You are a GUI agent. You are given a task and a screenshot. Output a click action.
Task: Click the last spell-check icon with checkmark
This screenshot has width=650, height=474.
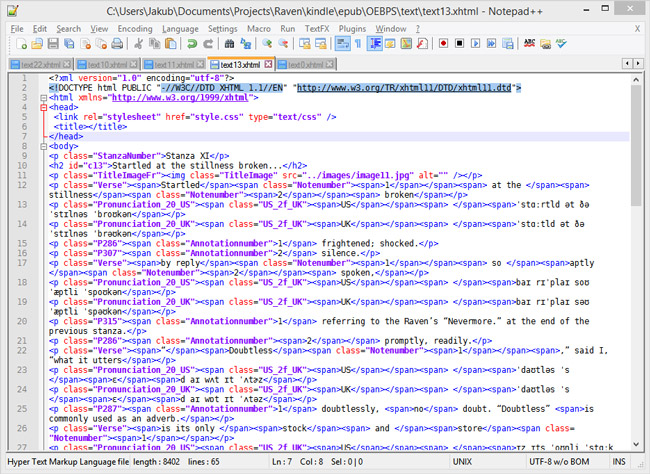561,44
